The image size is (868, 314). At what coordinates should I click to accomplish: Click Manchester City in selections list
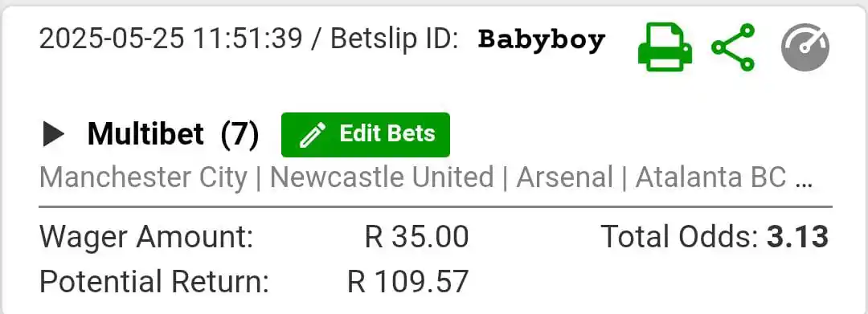point(143,178)
